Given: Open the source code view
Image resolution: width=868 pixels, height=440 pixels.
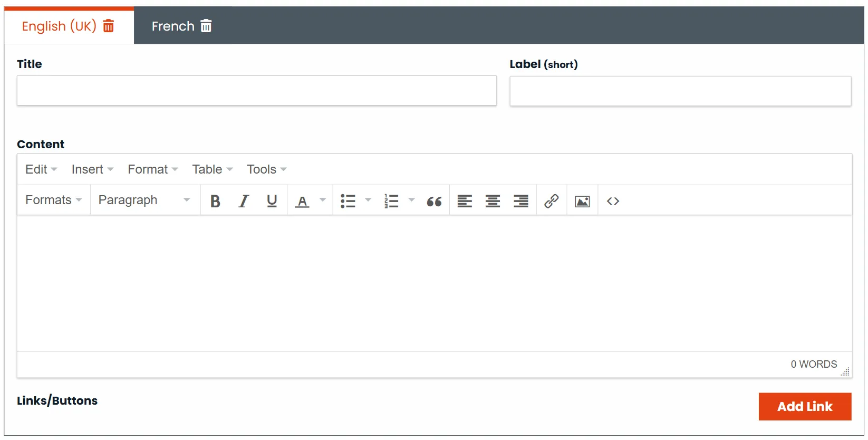Looking at the screenshot, I should [x=613, y=201].
